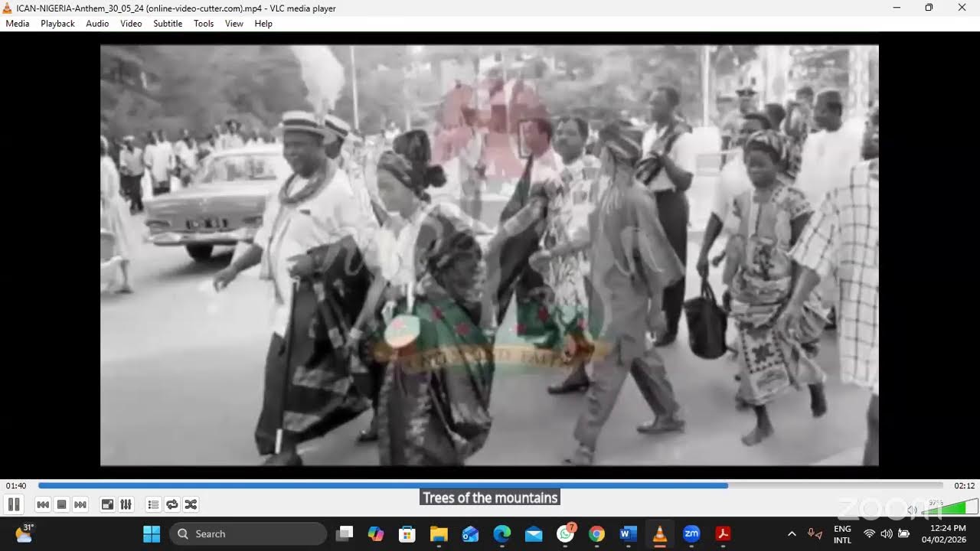
Task: Open the Windows Start menu
Action: tap(152, 534)
